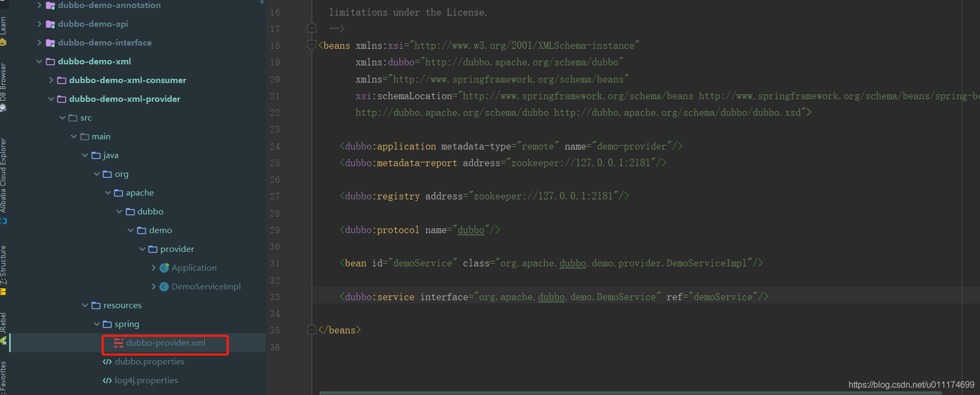
Task: Click the DemoServiceImpl class icon
Action: click(164, 287)
